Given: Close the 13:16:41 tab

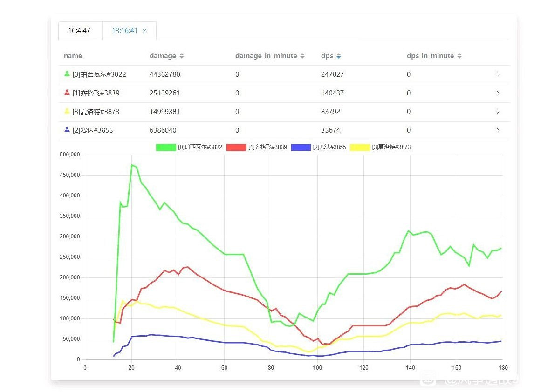Looking at the screenshot, I should pyautogui.click(x=144, y=31).
